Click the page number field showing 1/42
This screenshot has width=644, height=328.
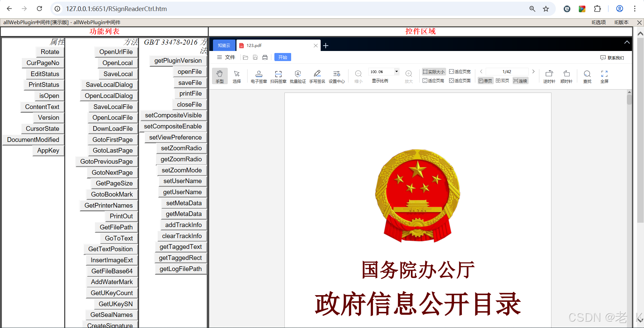pos(507,71)
